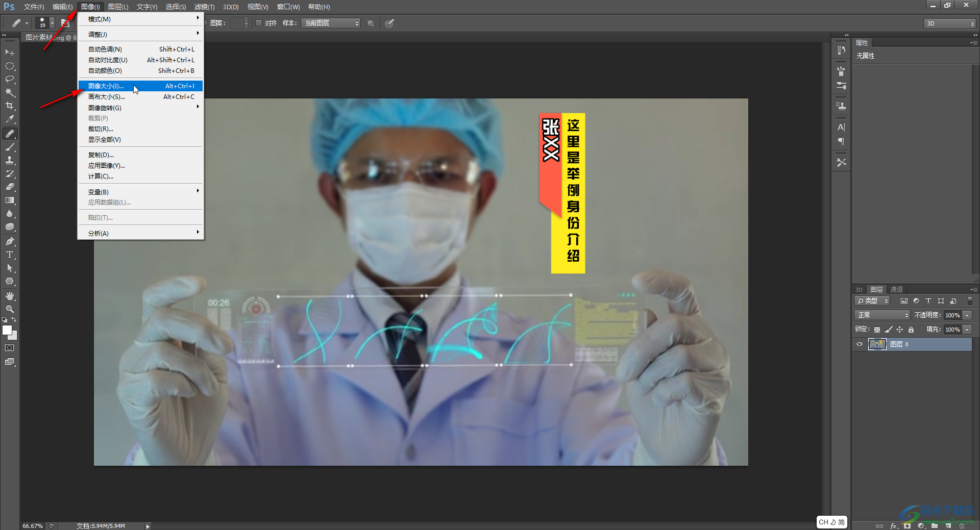Select the Eyedropper tool
Viewport: 980px width, 530px height.
[x=10, y=119]
